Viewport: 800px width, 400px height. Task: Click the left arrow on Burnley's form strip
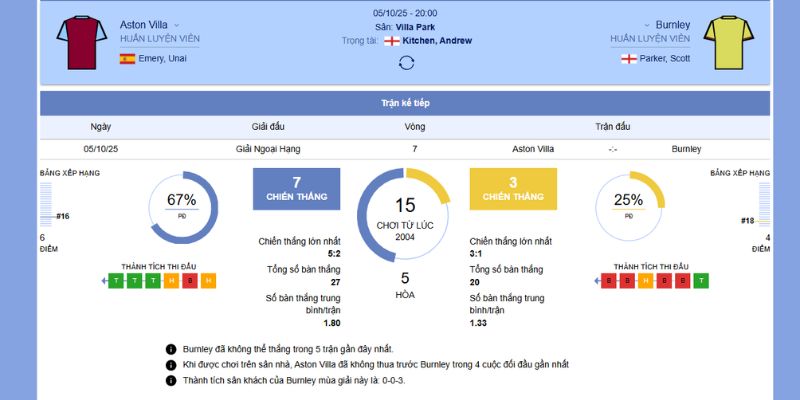tap(598, 281)
